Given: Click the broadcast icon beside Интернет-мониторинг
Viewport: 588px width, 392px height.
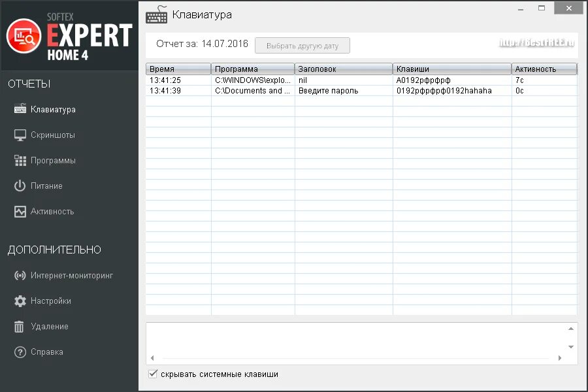Looking at the screenshot, I should [20, 275].
